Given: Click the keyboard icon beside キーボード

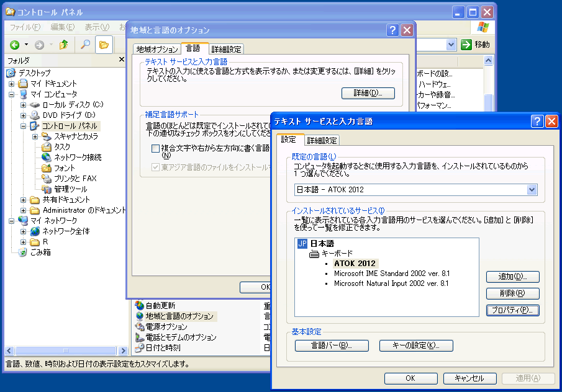Looking at the screenshot, I should (x=314, y=254).
